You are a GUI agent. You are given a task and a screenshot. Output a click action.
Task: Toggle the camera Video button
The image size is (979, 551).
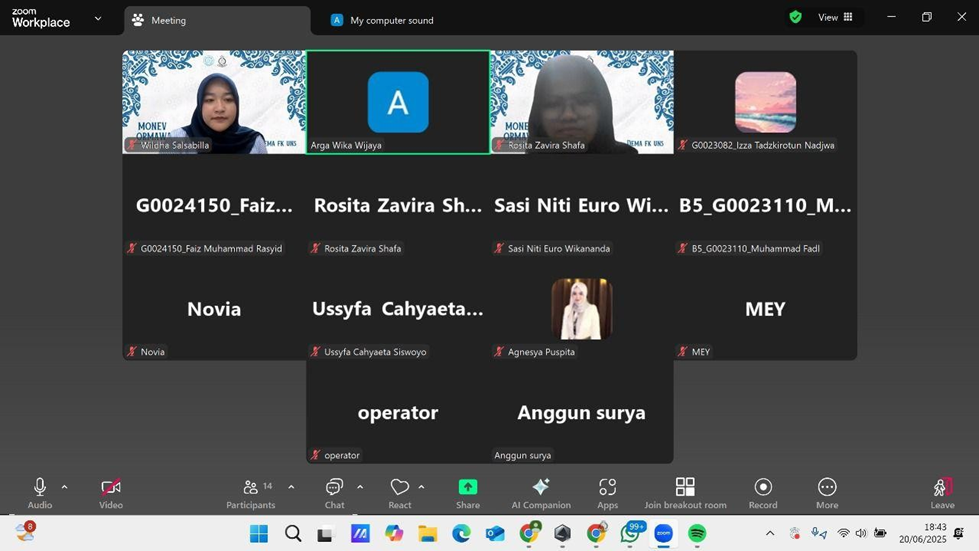coord(111,491)
